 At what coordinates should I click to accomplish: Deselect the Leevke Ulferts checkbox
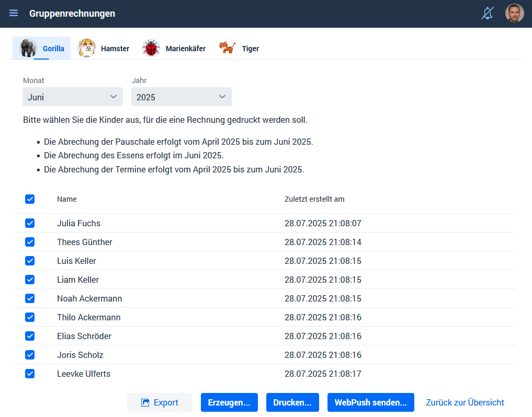pos(30,374)
